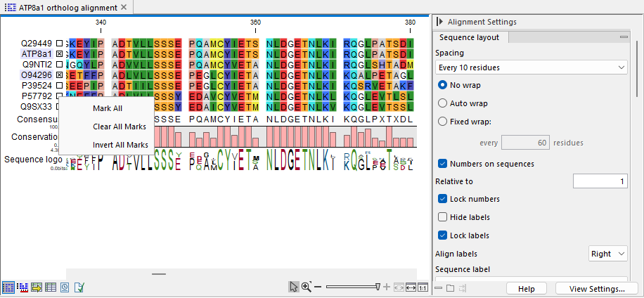Minimize the Sequence layout group bar
The width and height of the screenshot is (644, 298).
[x=624, y=37]
